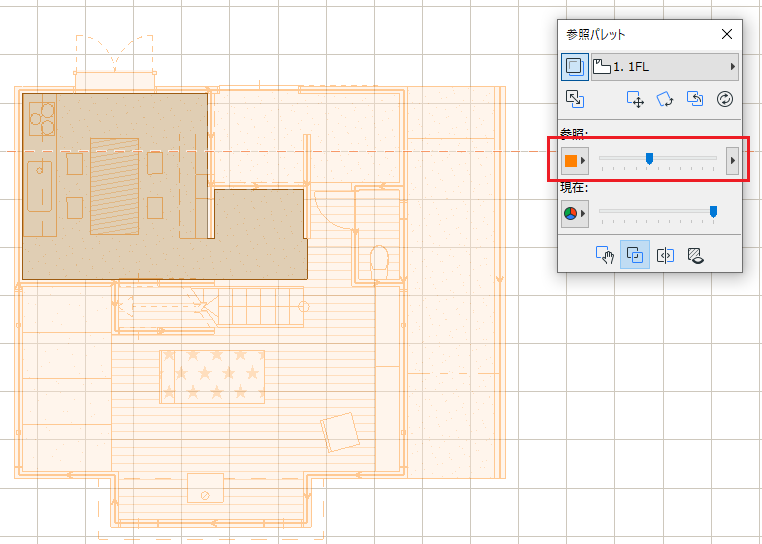Toggle fills visibility eye icon

point(695,255)
